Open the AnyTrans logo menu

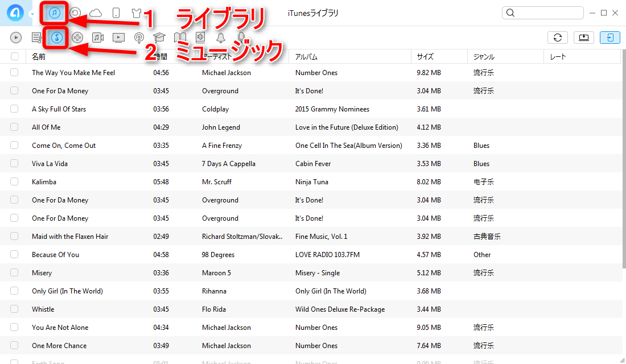click(15, 13)
